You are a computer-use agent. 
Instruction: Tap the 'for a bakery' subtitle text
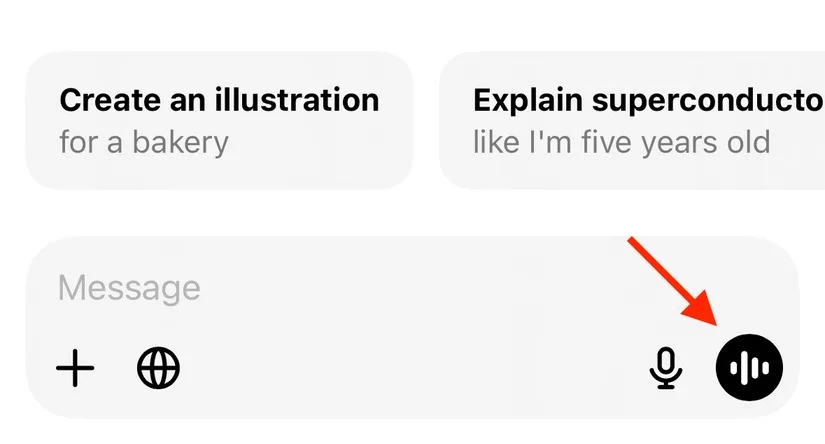tap(144, 143)
